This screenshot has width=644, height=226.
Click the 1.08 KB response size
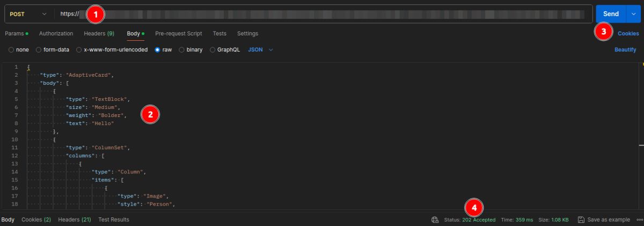(x=560, y=220)
